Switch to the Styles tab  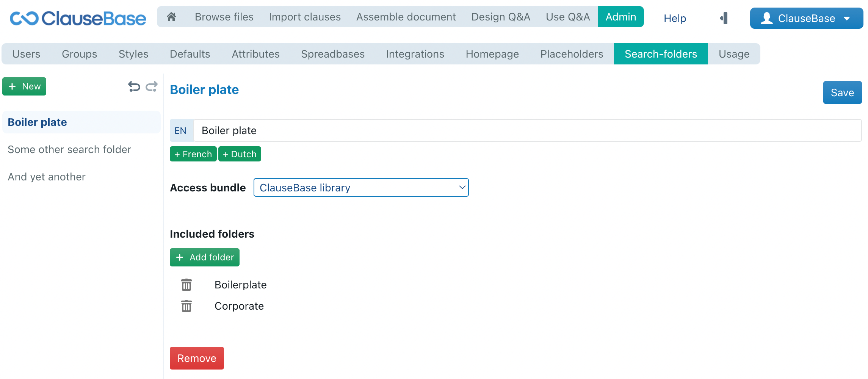point(133,54)
